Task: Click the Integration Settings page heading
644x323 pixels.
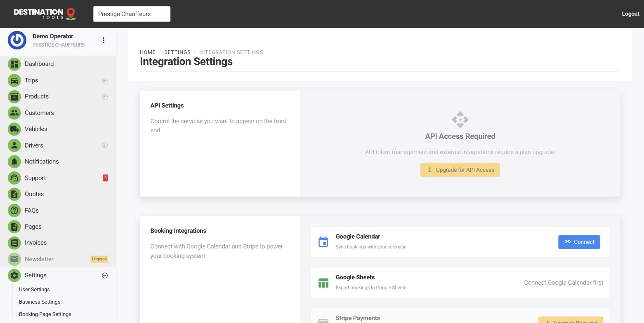Action: 186,61
